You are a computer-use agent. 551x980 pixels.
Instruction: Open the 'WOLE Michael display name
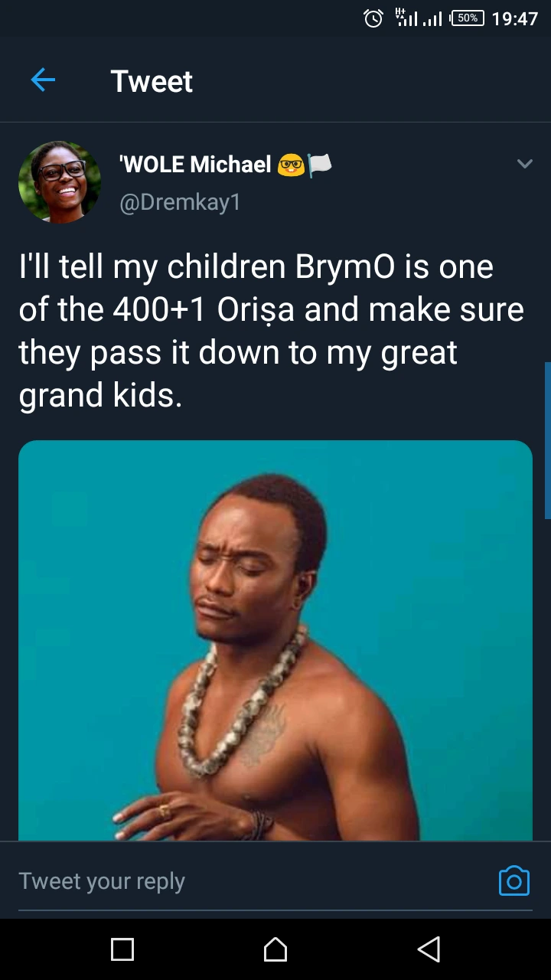[x=194, y=164]
